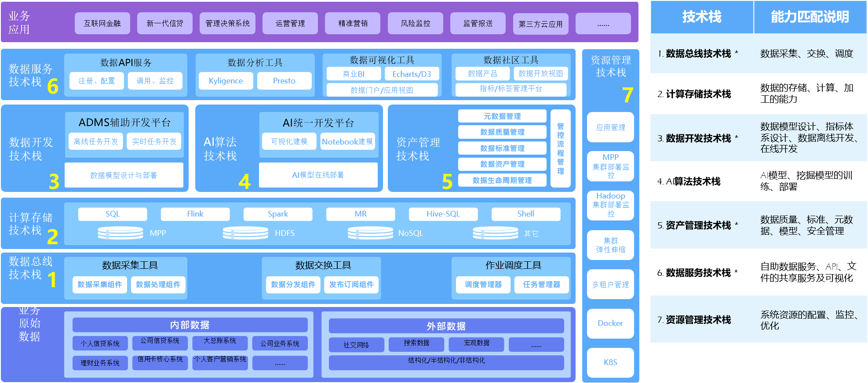Click the 社交网络 box
The image size is (868, 383).
(x=357, y=345)
